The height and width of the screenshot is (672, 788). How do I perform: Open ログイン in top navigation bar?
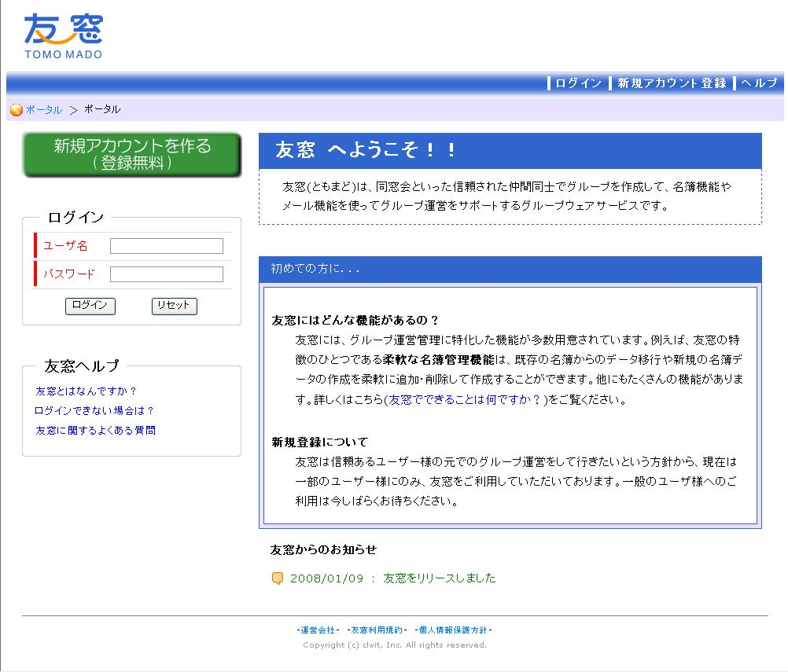pyautogui.click(x=578, y=83)
